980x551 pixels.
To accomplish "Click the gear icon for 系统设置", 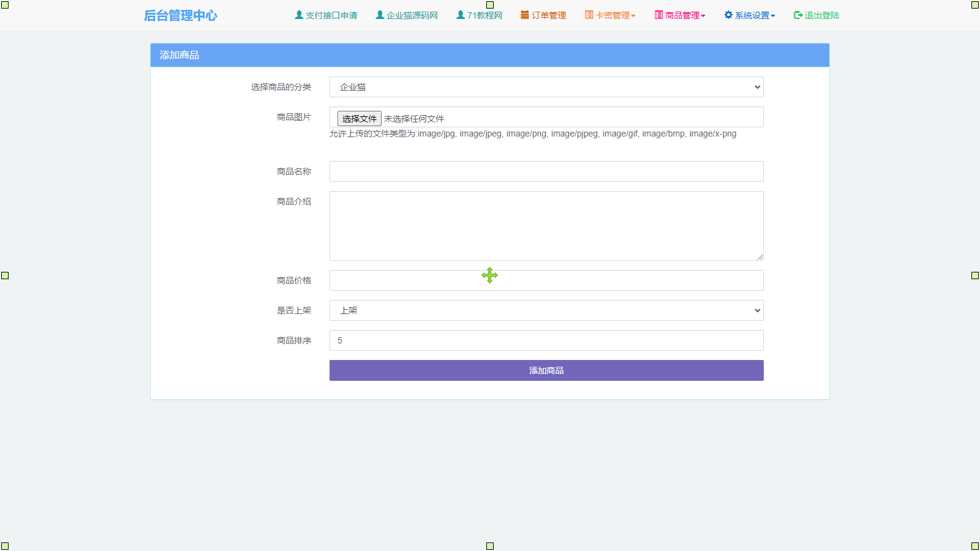I will point(728,15).
